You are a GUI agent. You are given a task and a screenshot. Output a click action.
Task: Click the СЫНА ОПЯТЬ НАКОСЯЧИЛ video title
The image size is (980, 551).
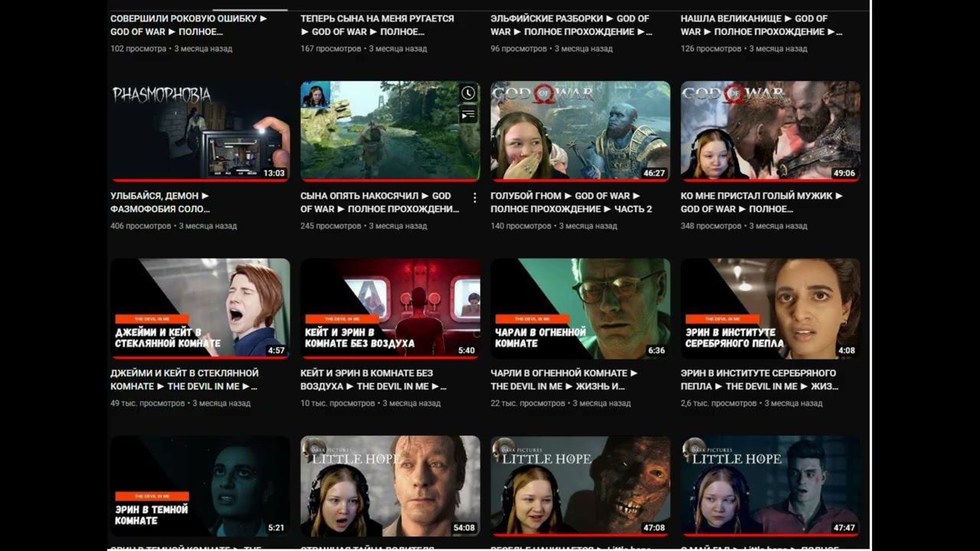pyautogui.click(x=380, y=202)
